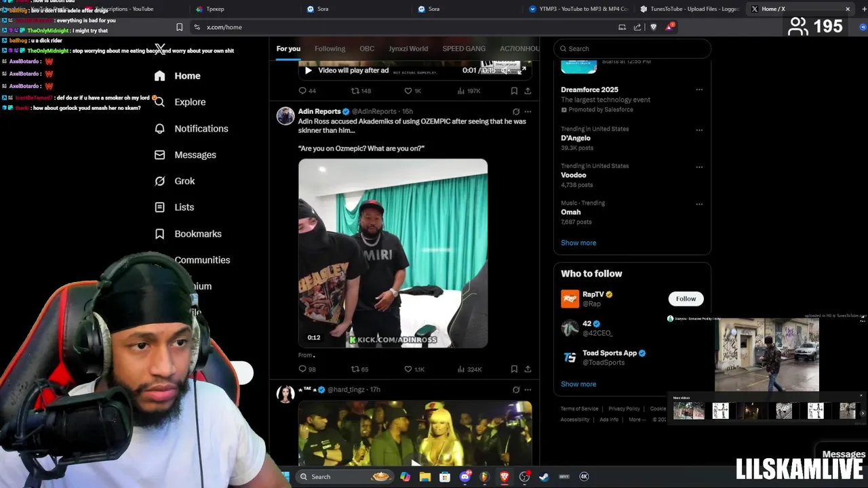
Task: Bookmark this page in address bar
Action: coord(179,27)
